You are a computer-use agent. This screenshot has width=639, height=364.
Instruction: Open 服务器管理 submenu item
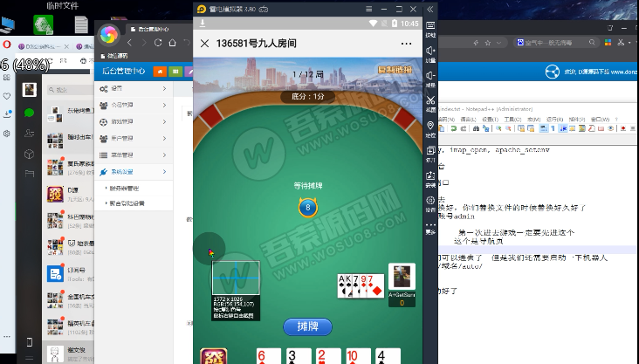(x=124, y=189)
